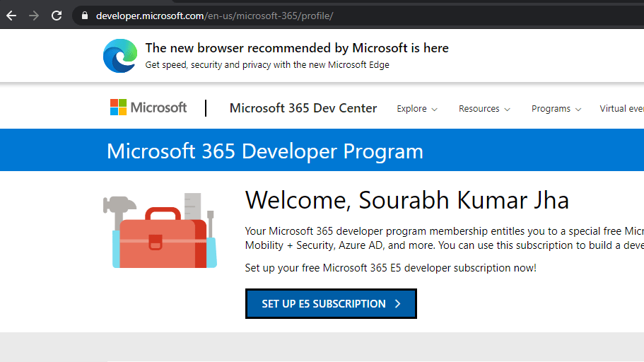This screenshot has width=644, height=362.
Task: Click the Microsoft Edge logo in the banner
Action: (x=119, y=56)
